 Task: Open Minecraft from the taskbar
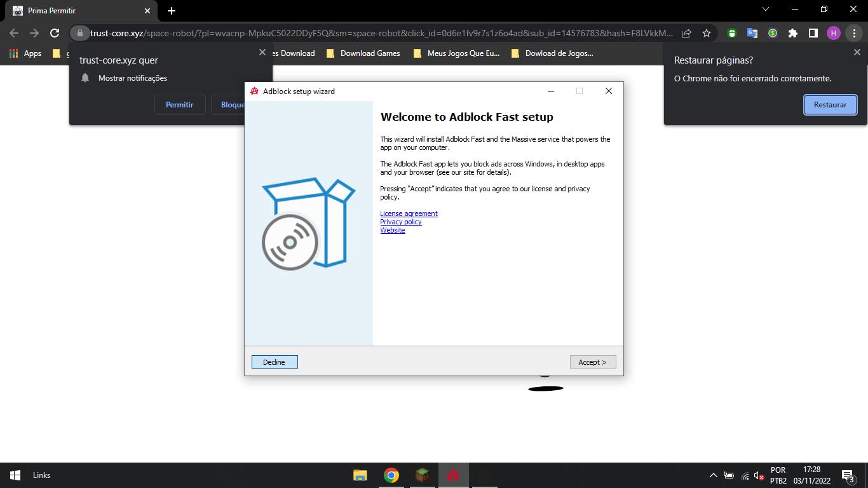422,475
